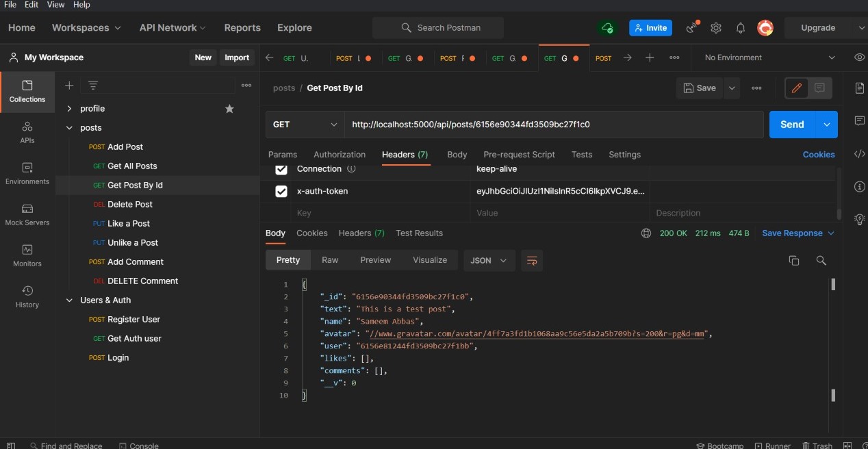
Task: Open documentation icon in right sidebar
Action: [860, 88]
